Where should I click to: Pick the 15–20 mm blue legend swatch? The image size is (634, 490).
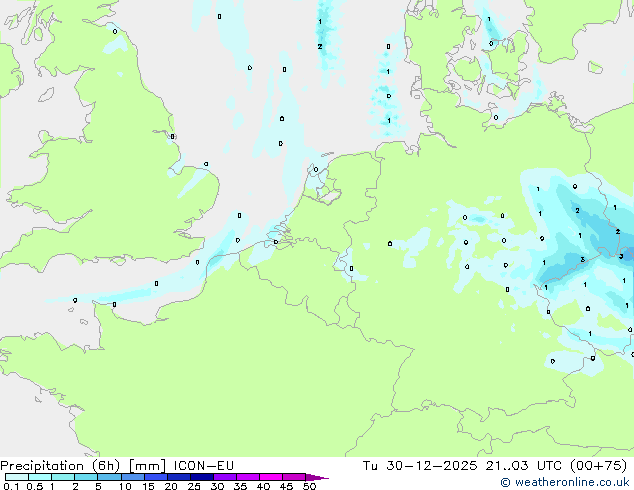[156, 477]
